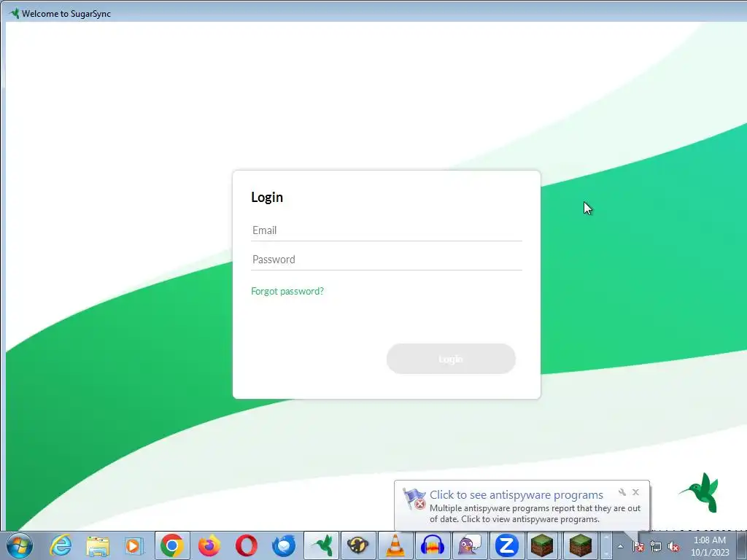
Task: Open Windows Media Player from taskbar
Action: coord(134,545)
